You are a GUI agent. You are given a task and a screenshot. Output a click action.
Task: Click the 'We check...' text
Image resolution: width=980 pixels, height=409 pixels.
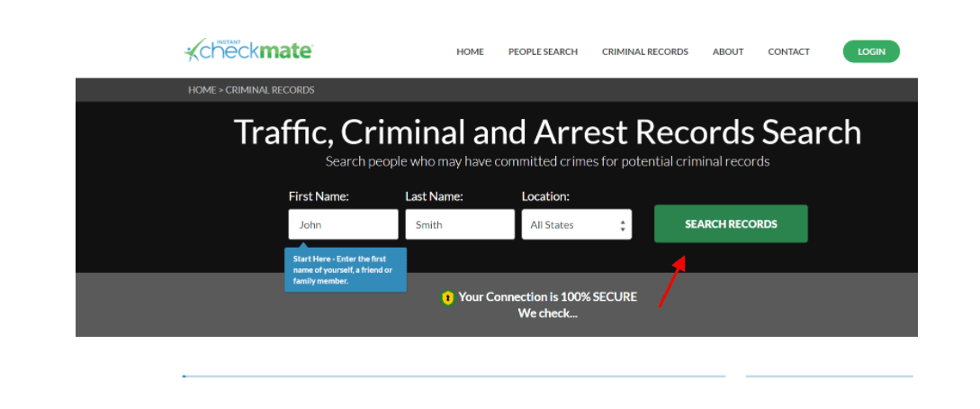pos(547,314)
